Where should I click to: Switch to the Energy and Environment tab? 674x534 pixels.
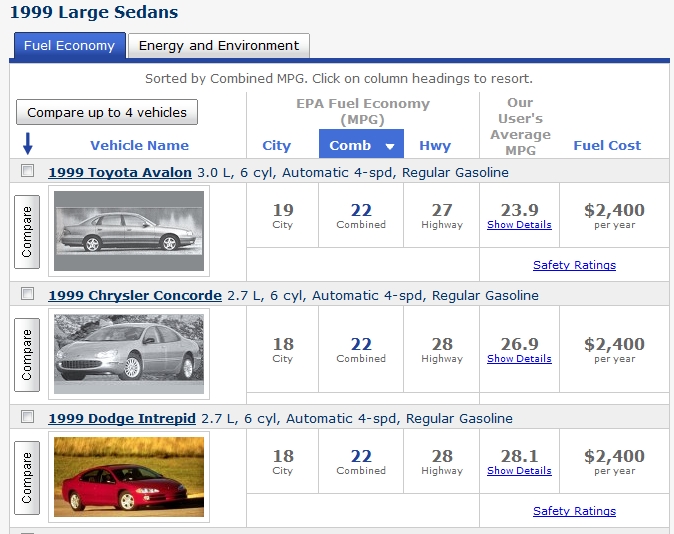click(218, 45)
